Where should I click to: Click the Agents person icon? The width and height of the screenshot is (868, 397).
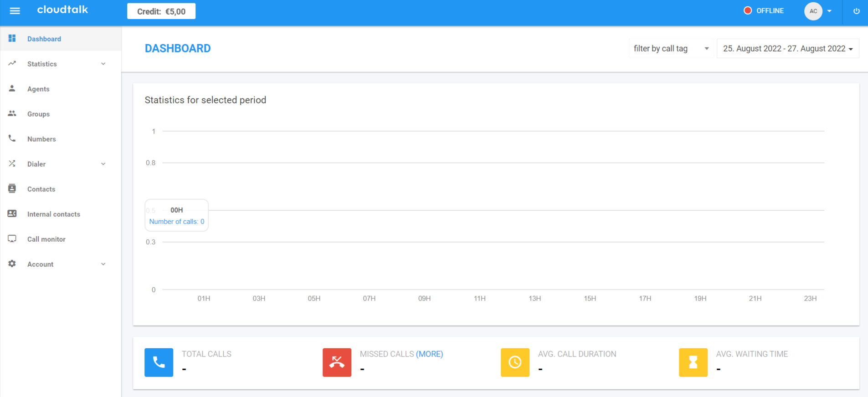point(12,88)
